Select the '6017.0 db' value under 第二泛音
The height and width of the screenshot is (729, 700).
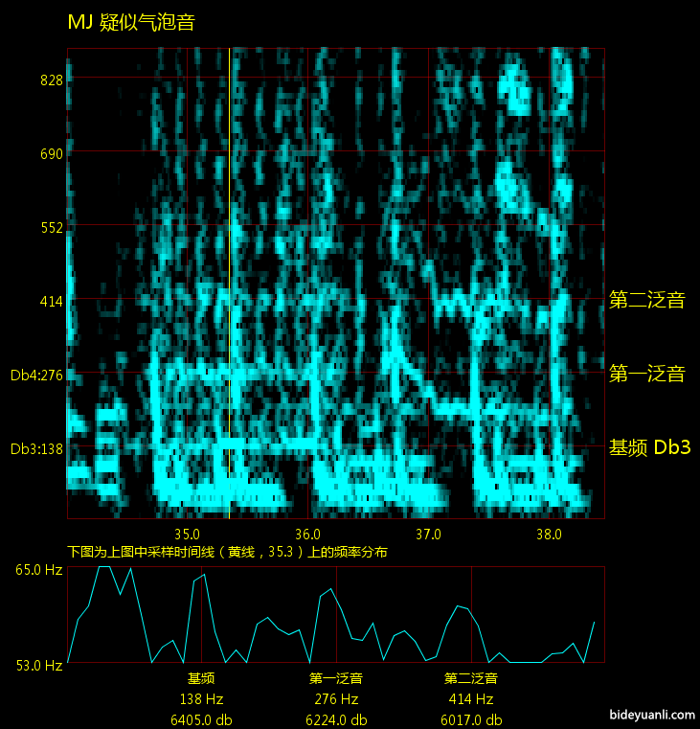tap(471, 720)
